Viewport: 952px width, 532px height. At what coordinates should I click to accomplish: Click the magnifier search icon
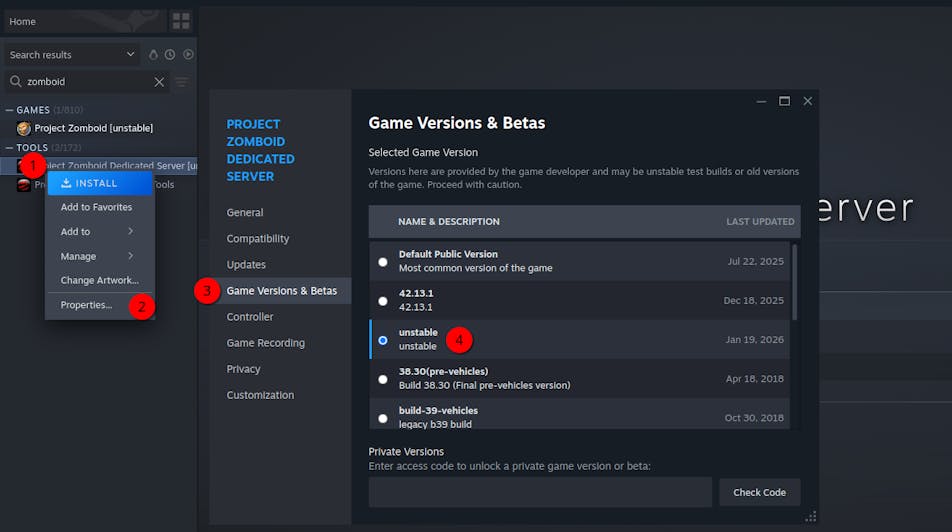pos(16,82)
